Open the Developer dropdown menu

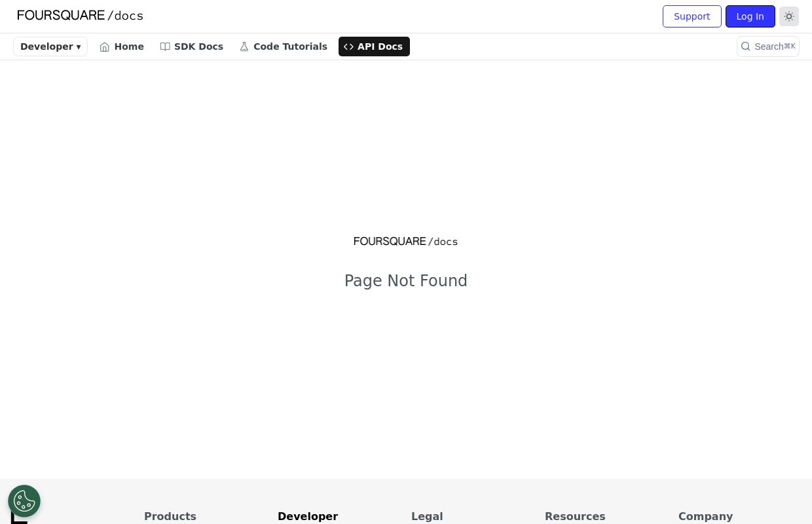(50, 47)
